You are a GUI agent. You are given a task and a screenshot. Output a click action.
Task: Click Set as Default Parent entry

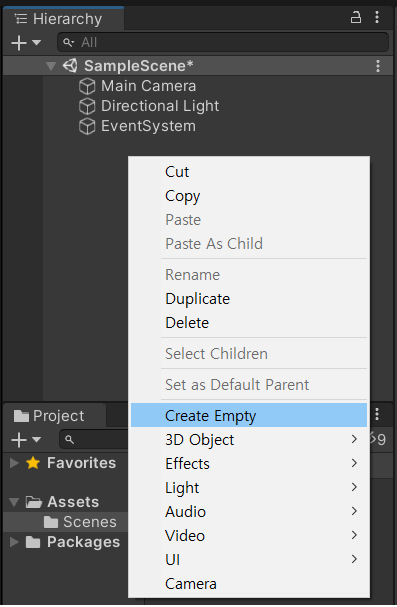click(249, 385)
